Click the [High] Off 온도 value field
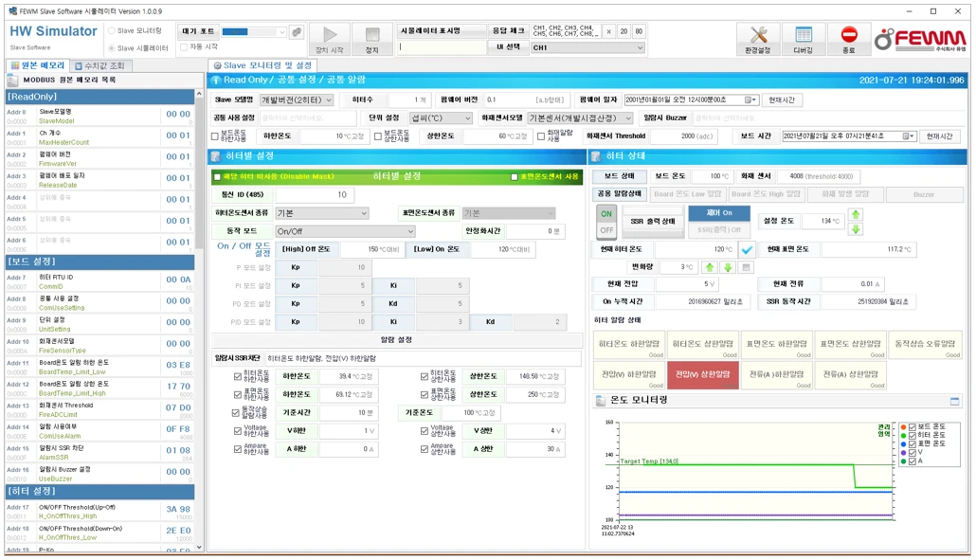976x560 pixels. [371, 249]
